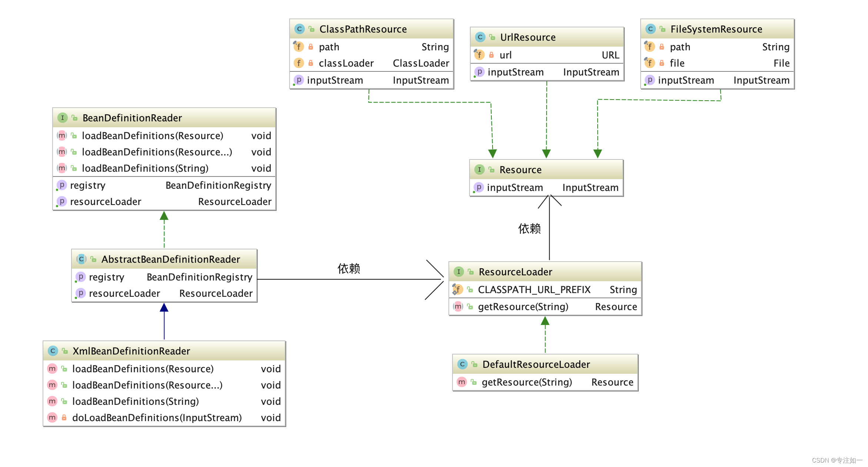Click the method icon of DefaultResourceLoader getResource

pyautogui.click(x=461, y=382)
